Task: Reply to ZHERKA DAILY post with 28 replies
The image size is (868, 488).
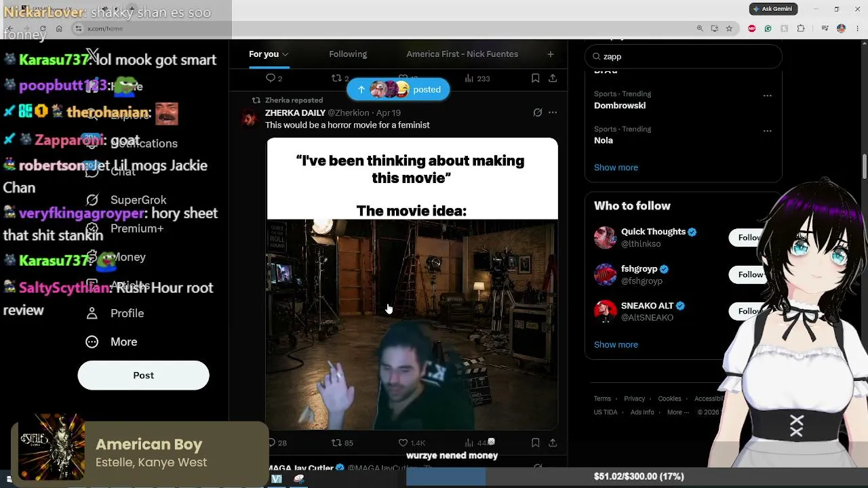Action: coord(277,443)
